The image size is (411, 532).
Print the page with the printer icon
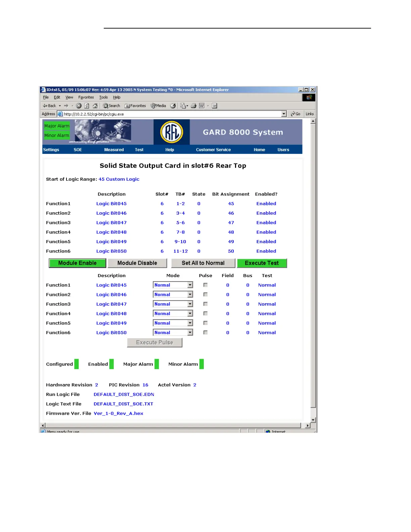click(194, 106)
